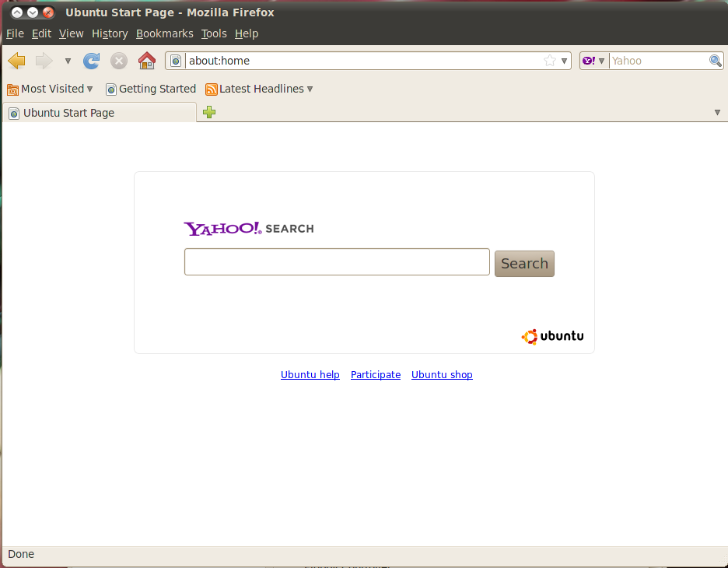Click the Back arrow navigation icon
Screen dimensions: 728x568
[x=16, y=61]
